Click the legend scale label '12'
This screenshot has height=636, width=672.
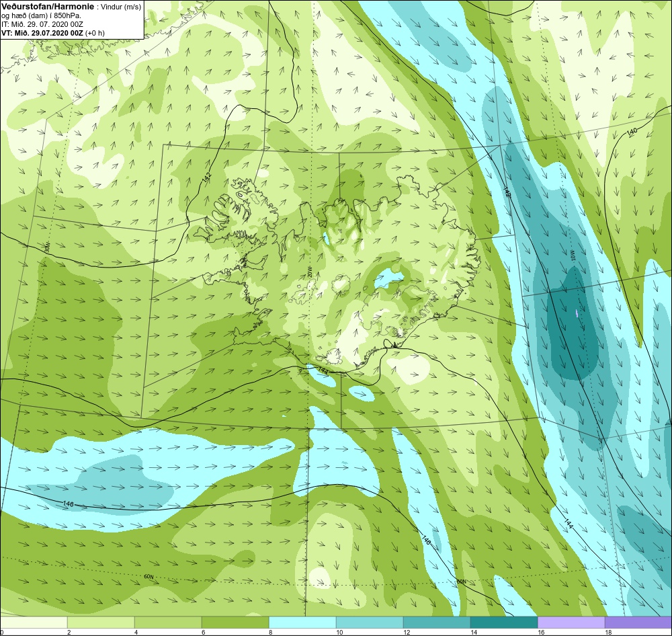tap(407, 632)
